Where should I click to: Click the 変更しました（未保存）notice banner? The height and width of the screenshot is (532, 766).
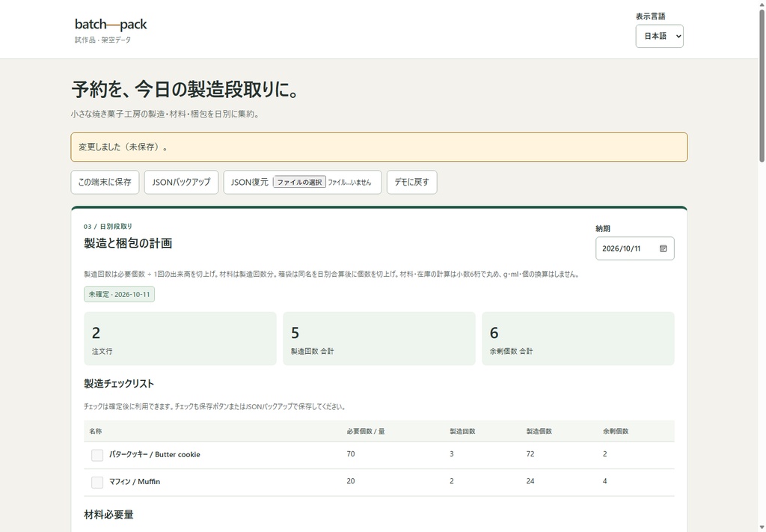379,147
